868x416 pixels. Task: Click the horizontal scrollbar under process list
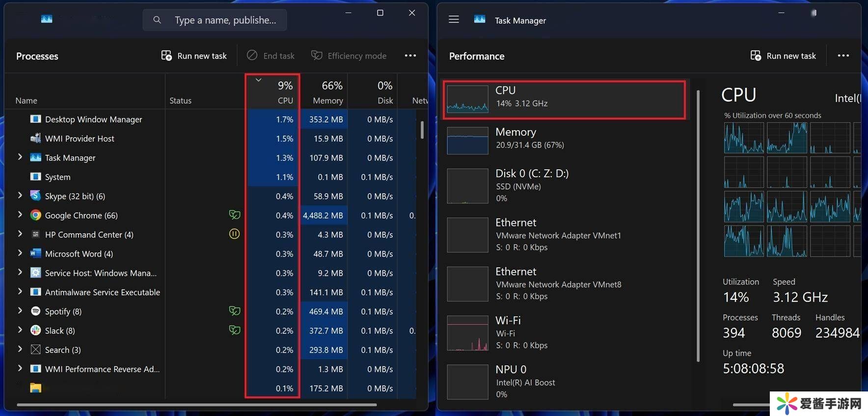[196, 405]
